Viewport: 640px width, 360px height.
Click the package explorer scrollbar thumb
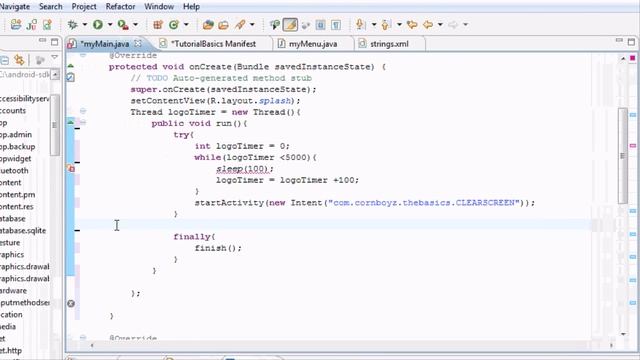click(55, 124)
